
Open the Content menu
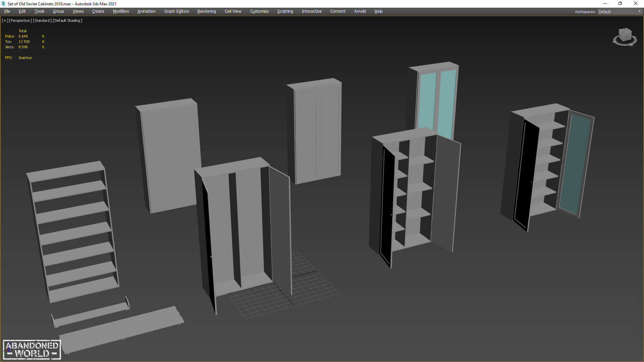point(338,11)
